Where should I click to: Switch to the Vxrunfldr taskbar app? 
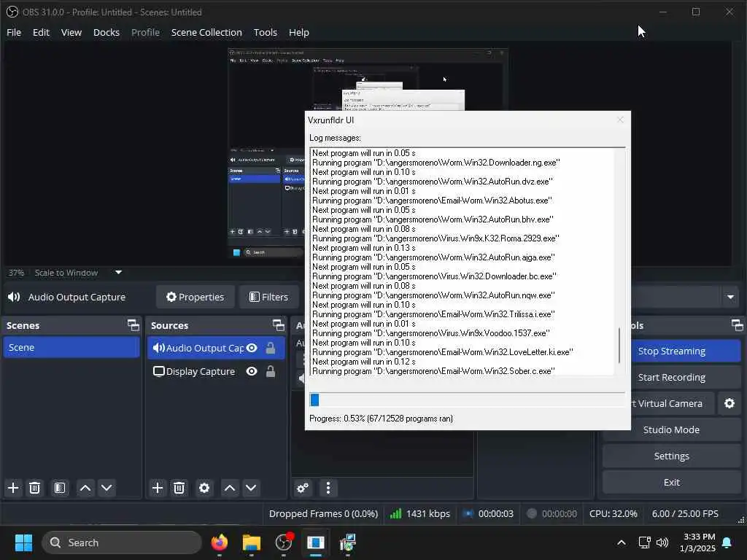(x=316, y=542)
